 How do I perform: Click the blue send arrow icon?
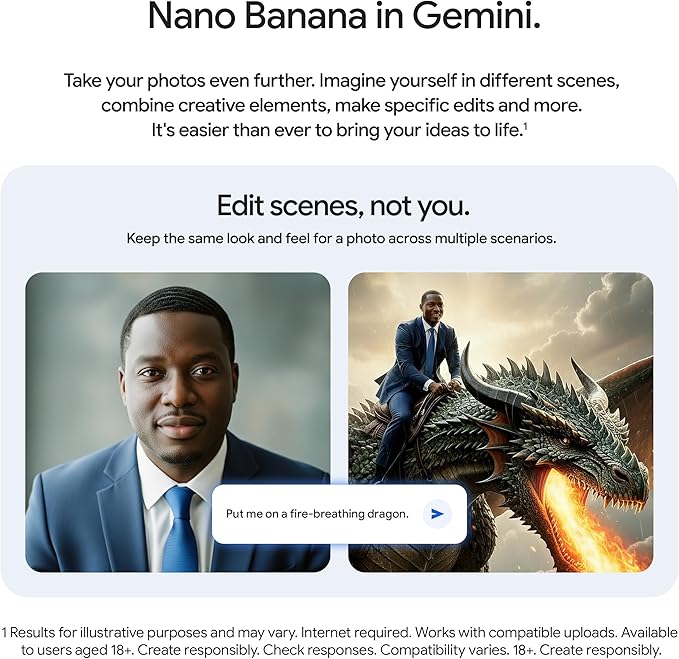[437, 514]
